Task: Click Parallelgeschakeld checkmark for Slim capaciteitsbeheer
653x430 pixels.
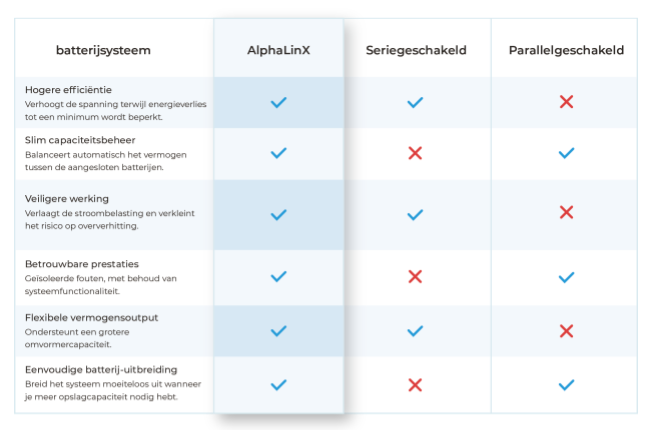Action: click(566, 153)
